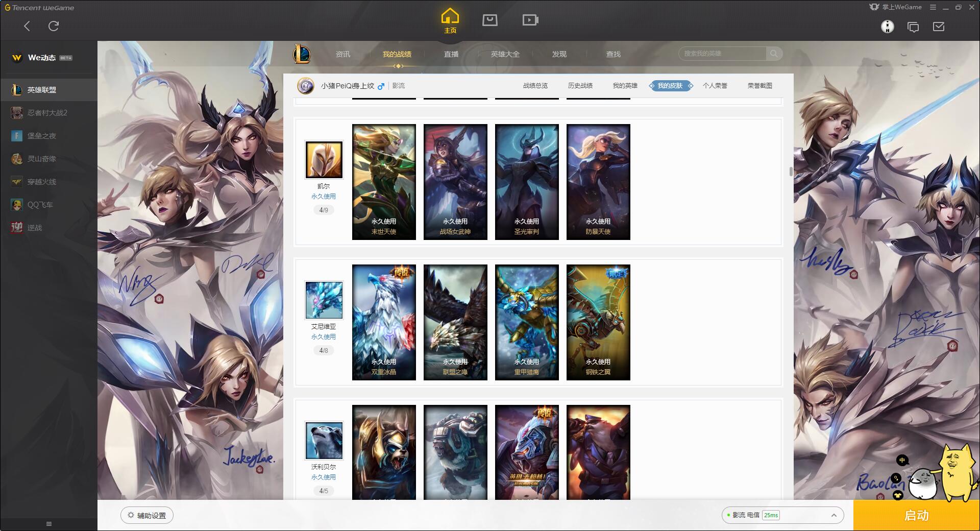Viewport: 980px width, 531px height.
Task: Open the 荣誉截图 sub-tab
Action: click(x=760, y=86)
